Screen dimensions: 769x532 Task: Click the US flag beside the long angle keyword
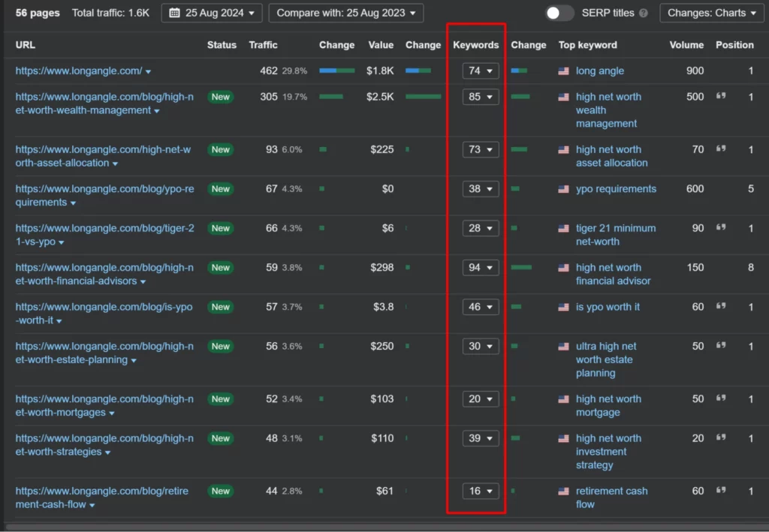pyautogui.click(x=563, y=71)
